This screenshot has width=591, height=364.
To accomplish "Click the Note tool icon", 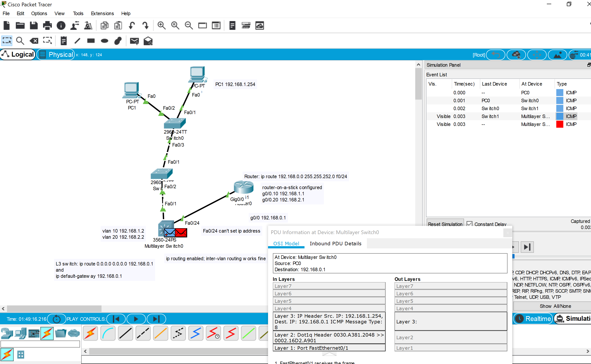I will tap(64, 41).
